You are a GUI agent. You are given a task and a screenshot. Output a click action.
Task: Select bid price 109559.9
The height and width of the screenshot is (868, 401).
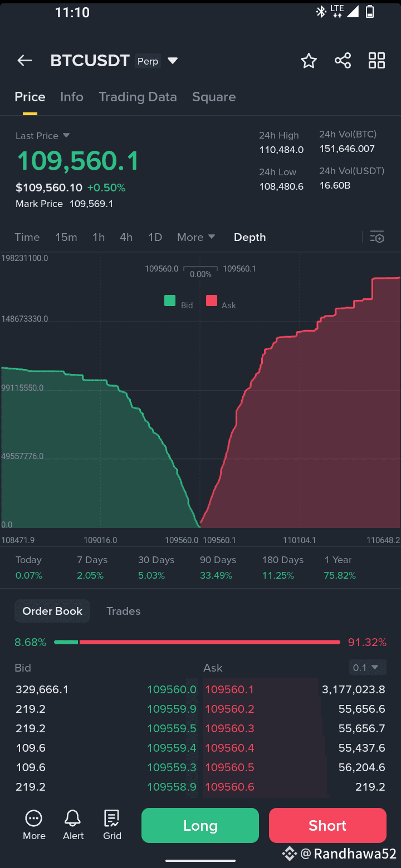pyautogui.click(x=172, y=709)
